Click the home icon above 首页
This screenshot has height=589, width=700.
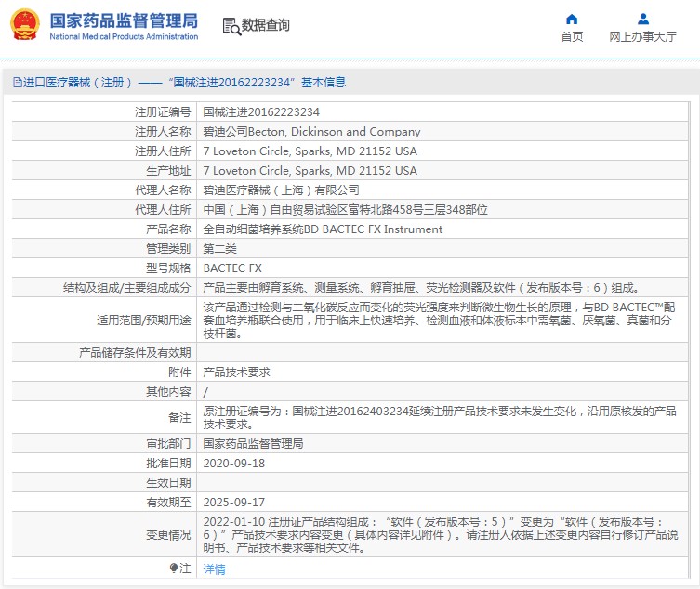tap(572, 19)
